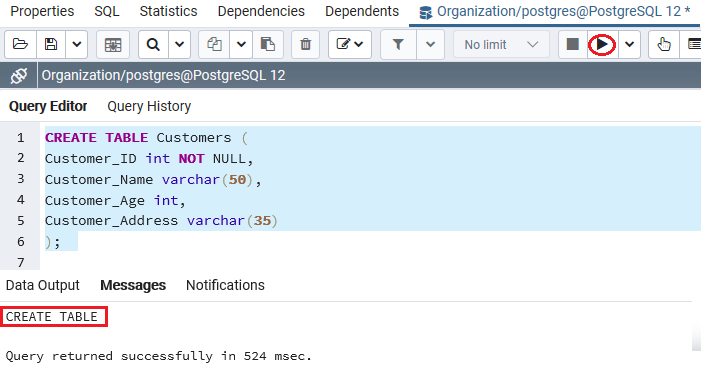The image size is (701, 378).
Task: Click the CREATE TABLE message output text
Action: [x=51, y=317]
